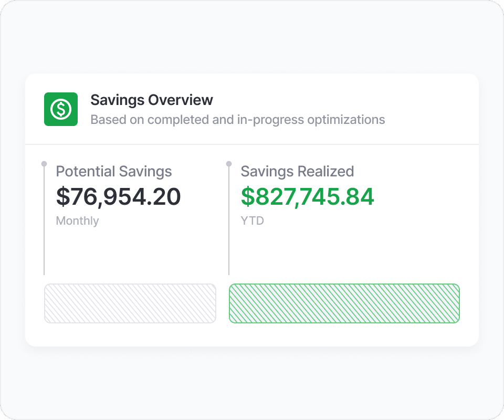Viewport: 504px width, 420px height.
Task: Select the Savings Overview heading
Action: click(152, 100)
